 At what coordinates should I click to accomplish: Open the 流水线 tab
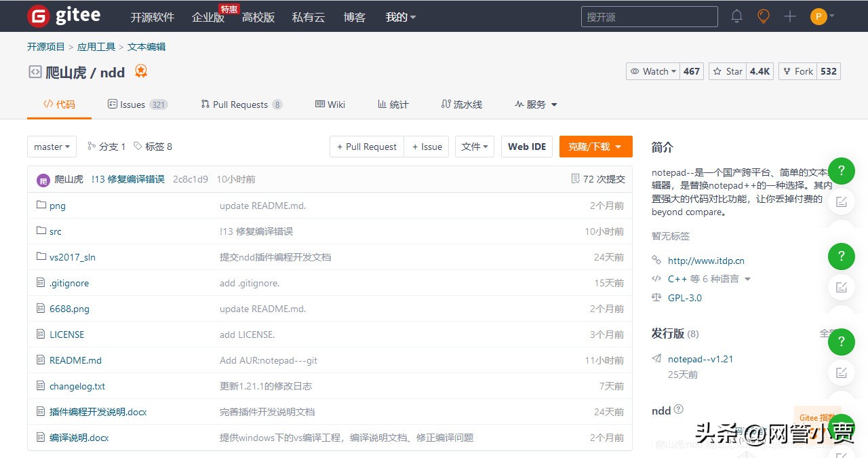[x=462, y=104]
